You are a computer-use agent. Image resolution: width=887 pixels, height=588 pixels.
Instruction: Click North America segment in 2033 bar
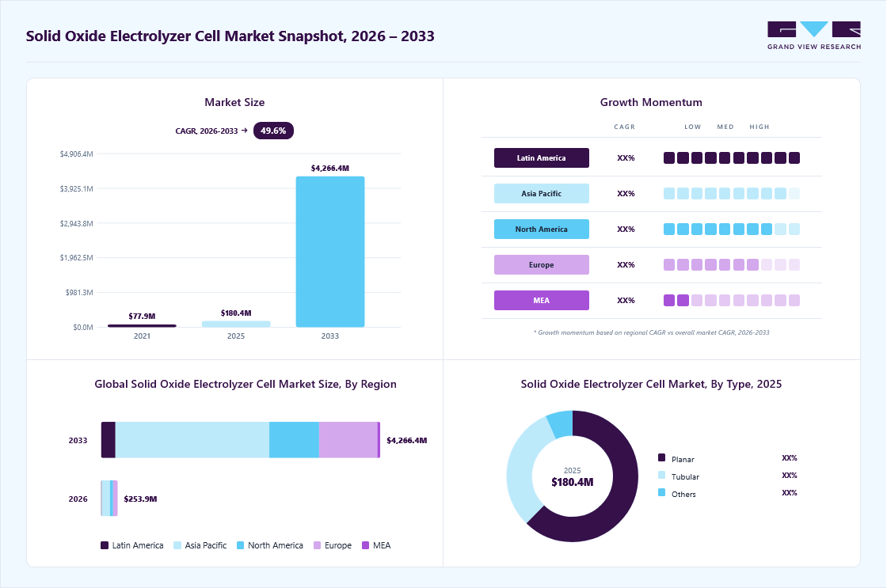coord(294,440)
